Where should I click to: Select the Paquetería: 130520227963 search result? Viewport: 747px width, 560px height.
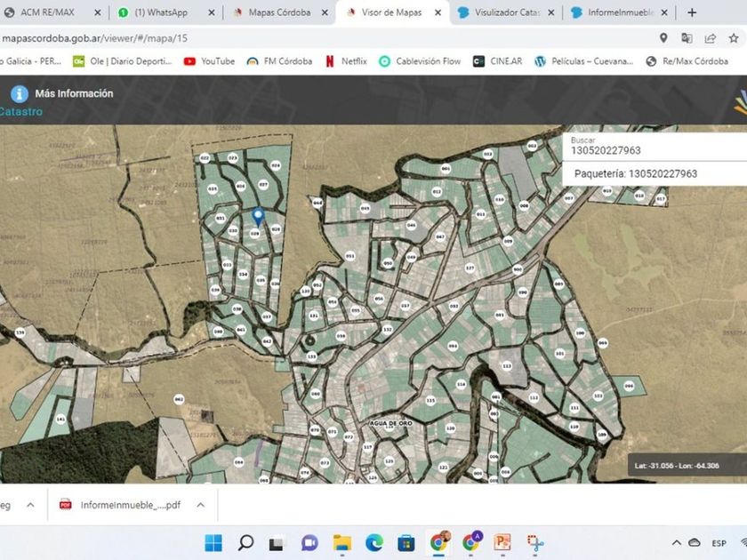point(635,173)
